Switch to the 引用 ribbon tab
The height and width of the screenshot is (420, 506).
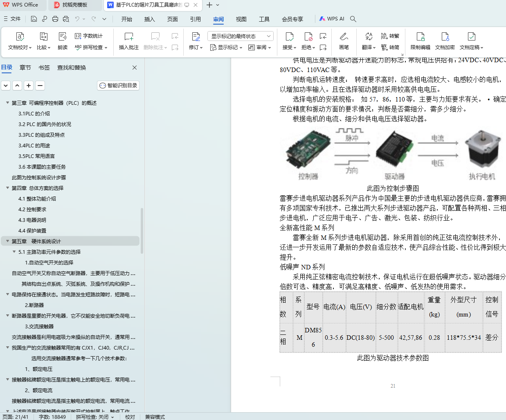[x=196, y=19]
